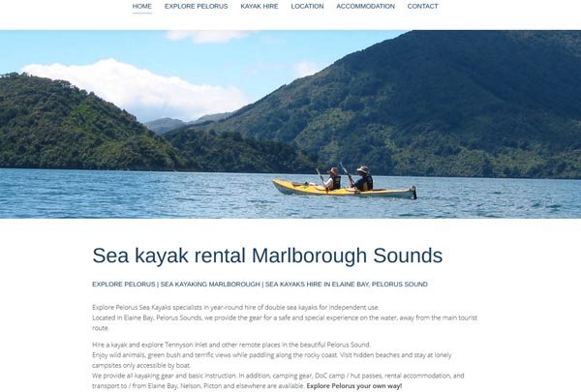
Task: Select CONTACT in the navigation bar
Action: click(x=423, y=7)
